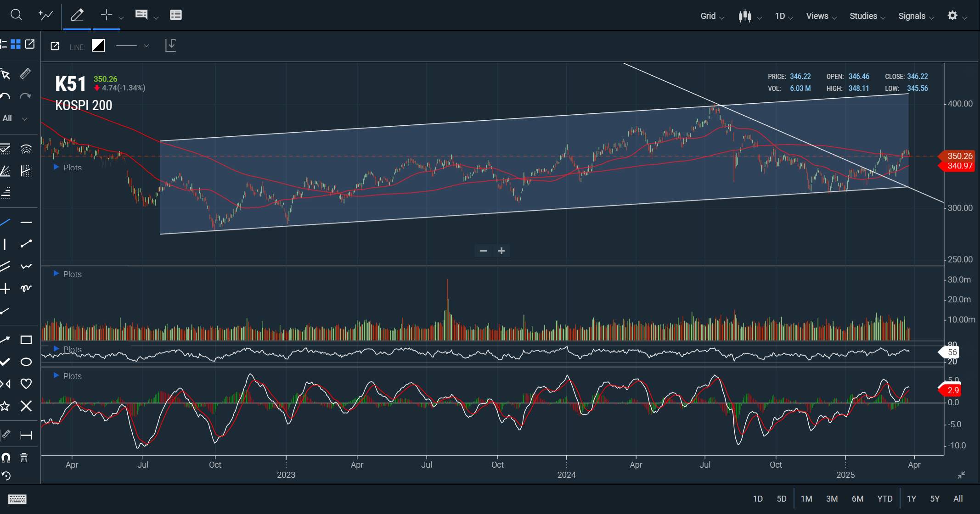Expand the crosshair options chevron

(x=121, y=18)
